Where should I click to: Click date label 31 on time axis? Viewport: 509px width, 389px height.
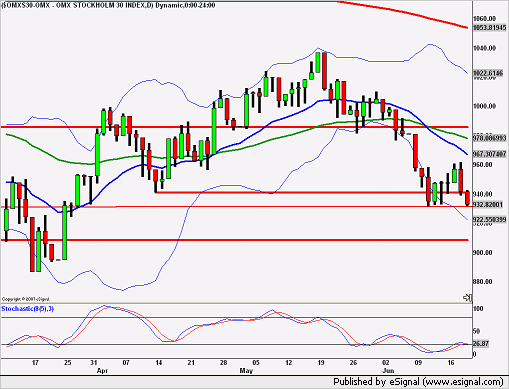click(x=94, y=363)
